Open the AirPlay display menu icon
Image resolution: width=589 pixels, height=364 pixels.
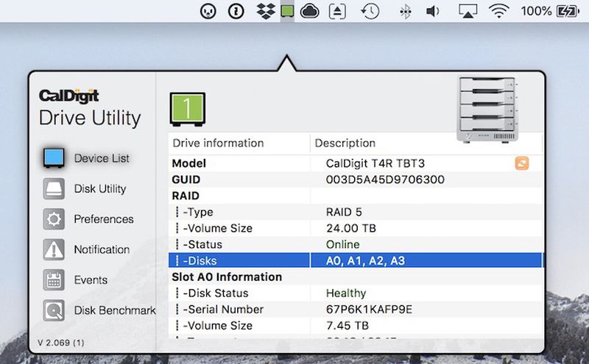[468, 11]
